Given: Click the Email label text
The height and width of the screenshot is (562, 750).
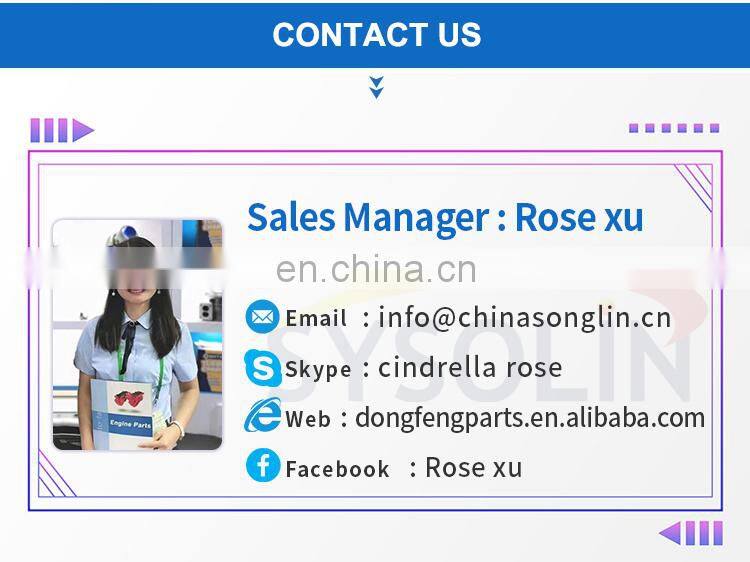Looking at the screenshot, I should (316, 319).
